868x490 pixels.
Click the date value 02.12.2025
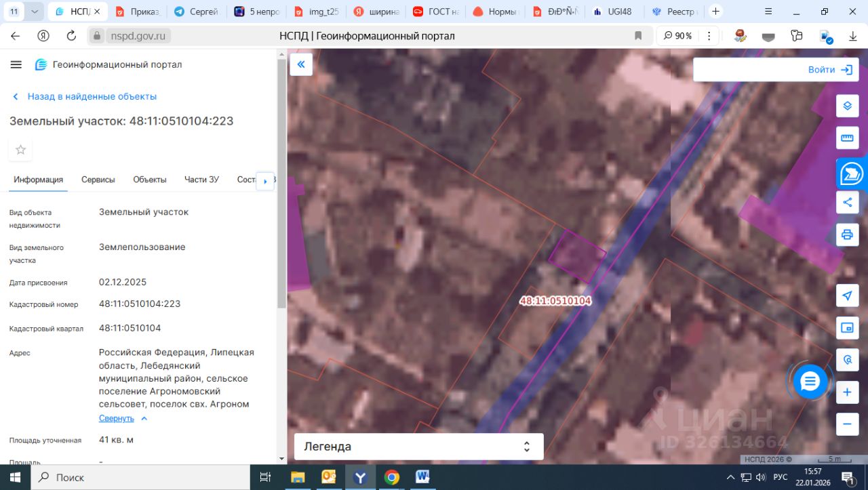(123, 282)
